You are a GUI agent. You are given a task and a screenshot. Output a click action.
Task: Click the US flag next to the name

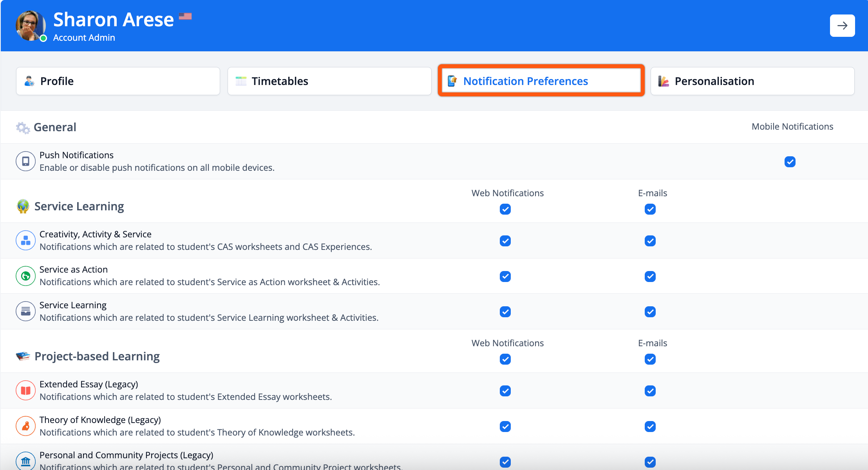point(185,16)
